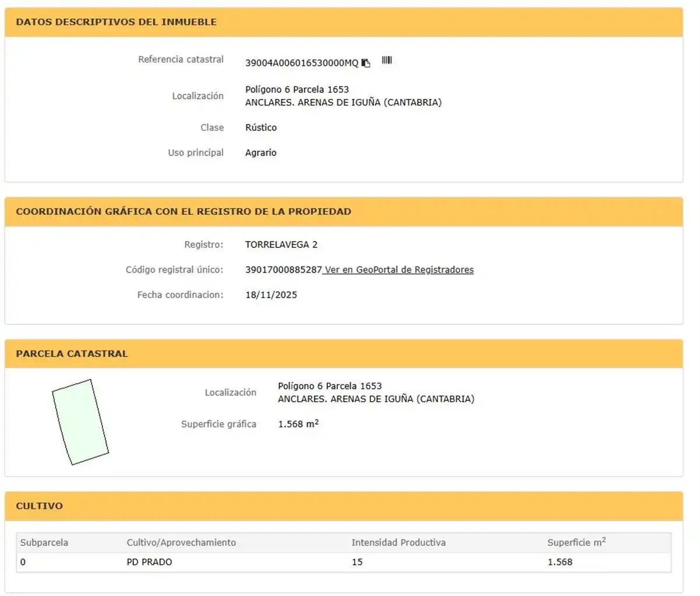Click the PD PRADO cell in Cultivo table

pos(149,562)
